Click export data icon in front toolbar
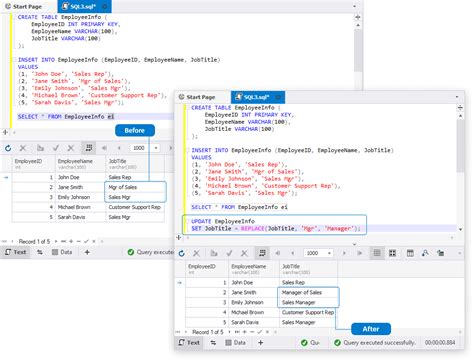 214,253
